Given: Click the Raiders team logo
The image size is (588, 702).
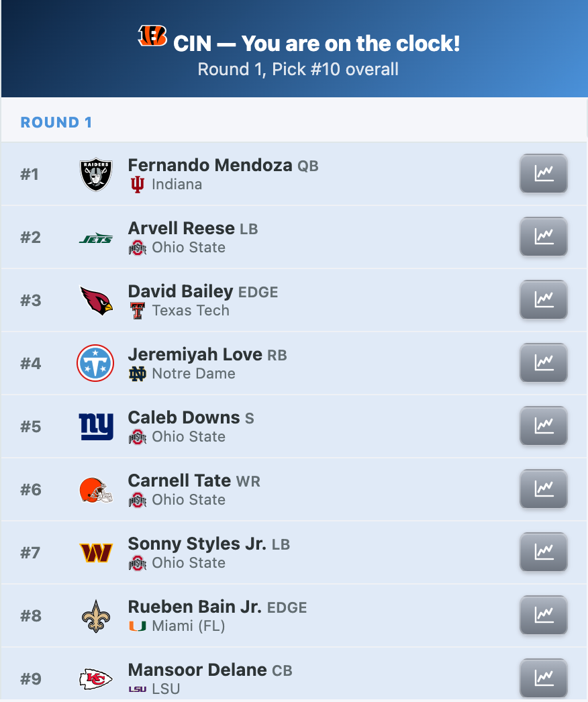Looking at the screenshot, I should click(96, 174).
